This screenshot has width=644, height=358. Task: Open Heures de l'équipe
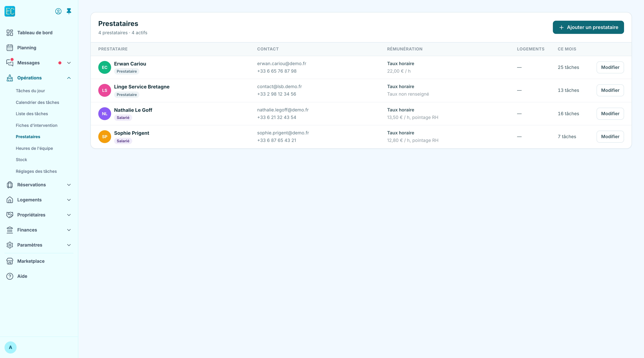(34, 148)
